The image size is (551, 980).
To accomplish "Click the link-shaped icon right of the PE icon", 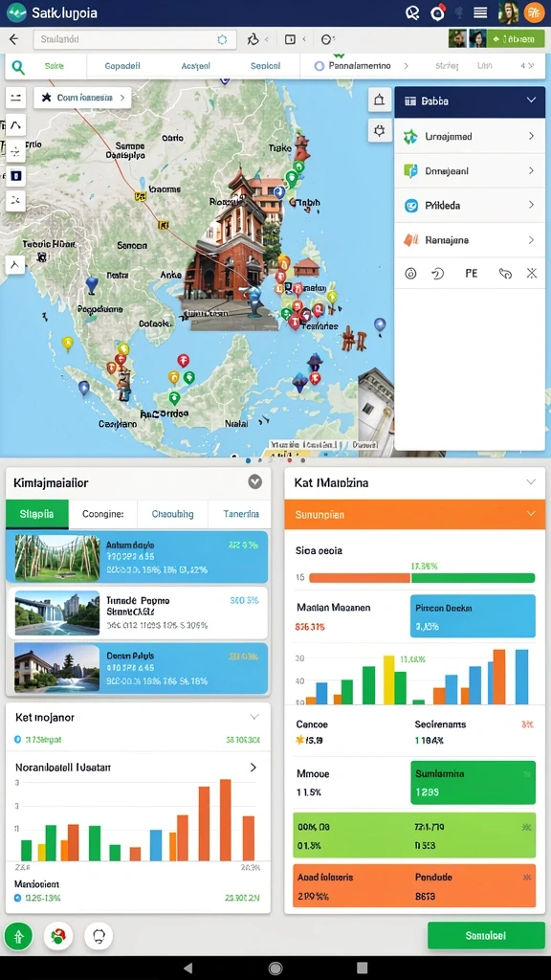I will [505, 273].
